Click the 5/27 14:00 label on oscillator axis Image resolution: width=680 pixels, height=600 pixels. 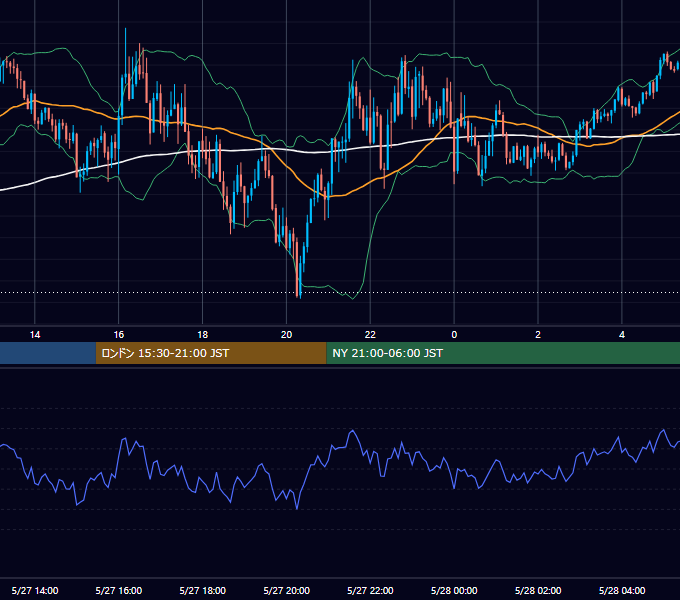[x=35, y=590]
